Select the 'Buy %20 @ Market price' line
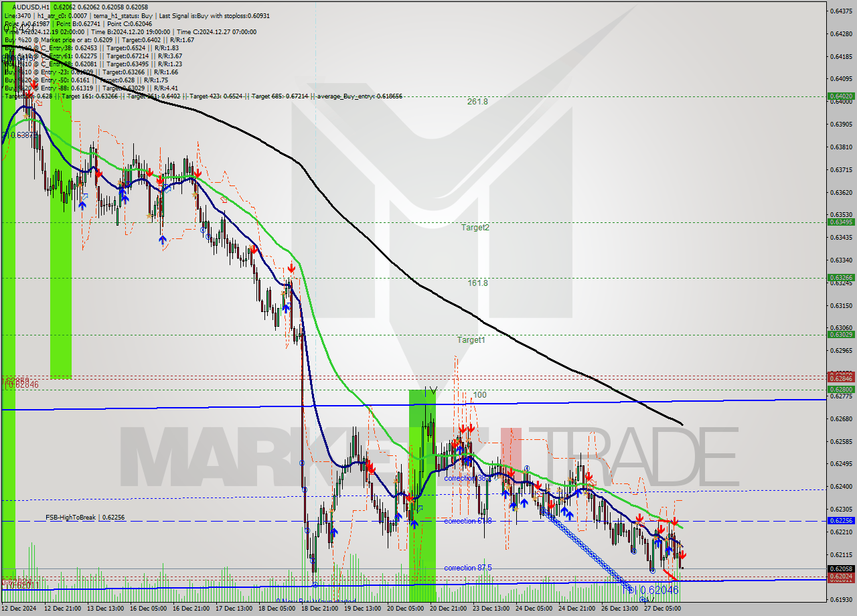857x616 pixels. (x=99, y=40)
